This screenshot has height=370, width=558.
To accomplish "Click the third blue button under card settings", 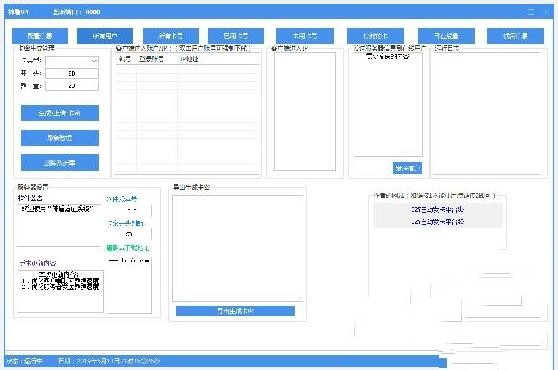I will [60, 163].
